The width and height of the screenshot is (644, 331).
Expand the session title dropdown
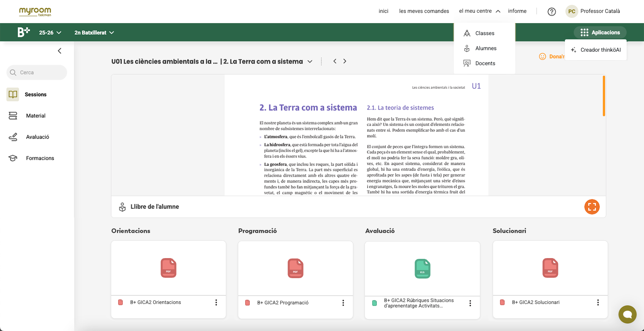click(310, 62)
